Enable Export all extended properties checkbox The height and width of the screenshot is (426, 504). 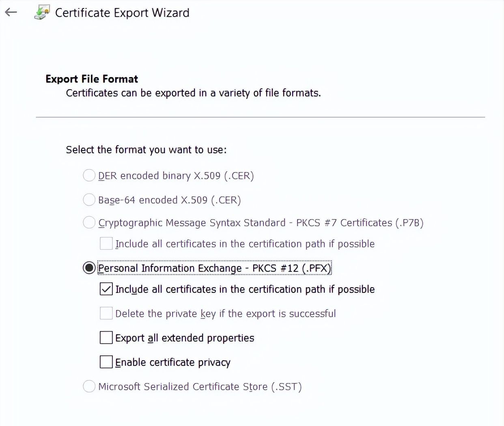tap(106, 338)
